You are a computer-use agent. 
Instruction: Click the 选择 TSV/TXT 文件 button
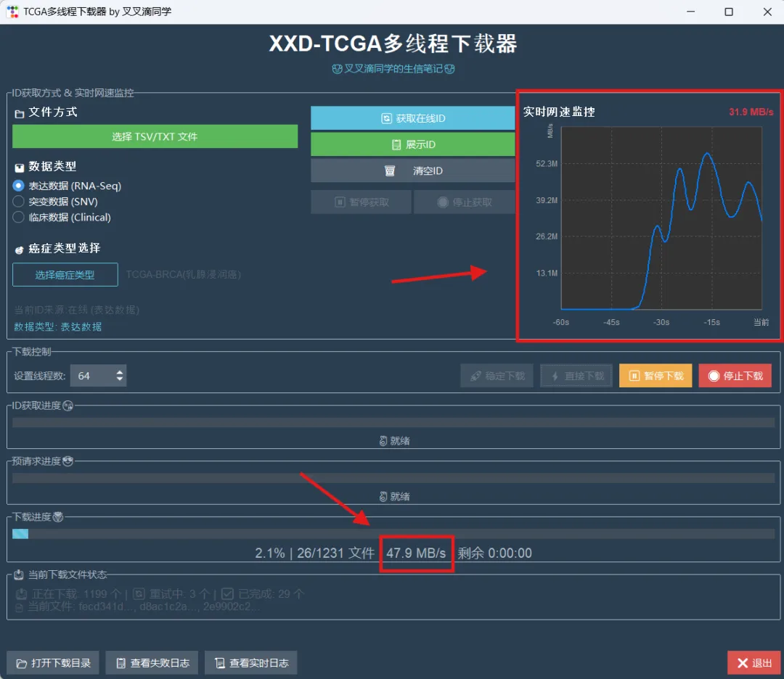(155, 136)
